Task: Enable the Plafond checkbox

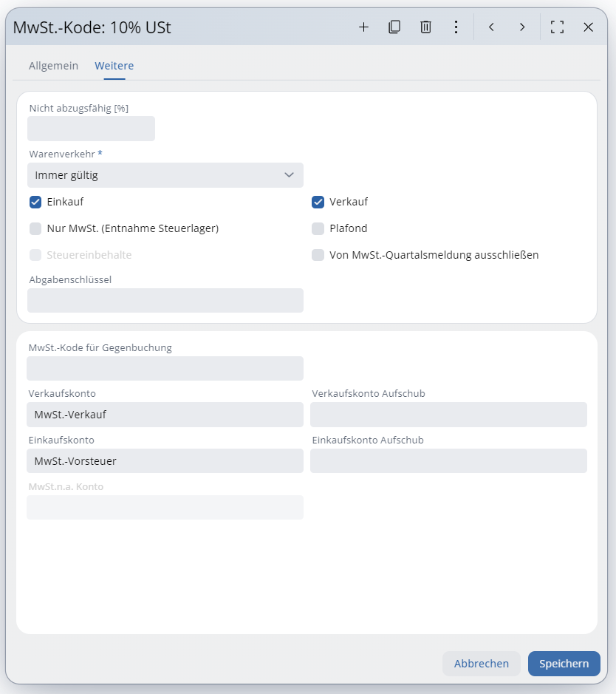Action: click(318, 228)
